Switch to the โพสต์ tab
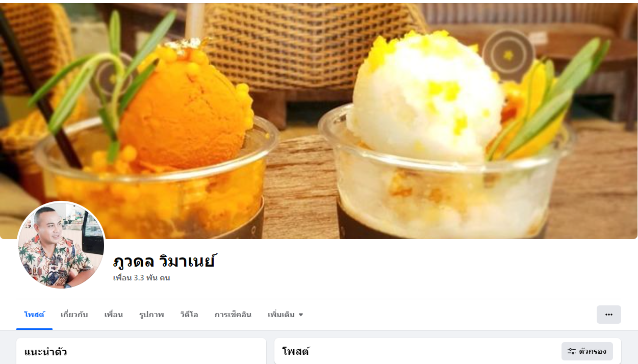638x364 pixels. coord(34,315)
